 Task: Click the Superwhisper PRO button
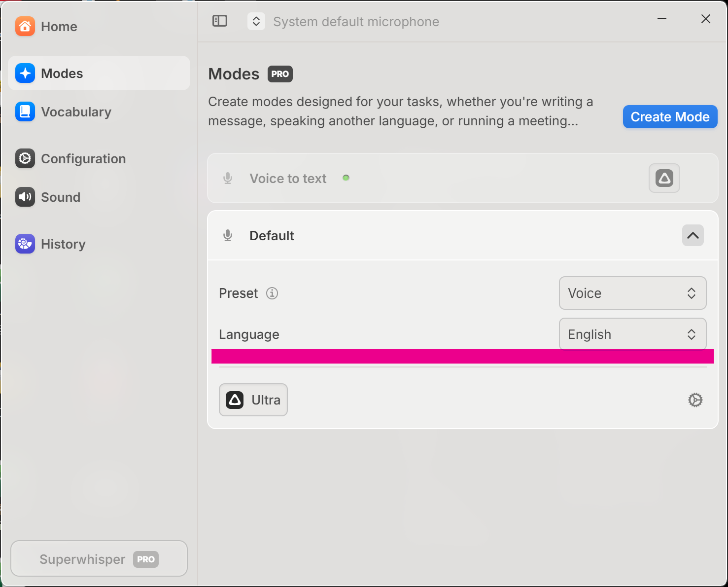pyautogui.click(x=99, y=559)
